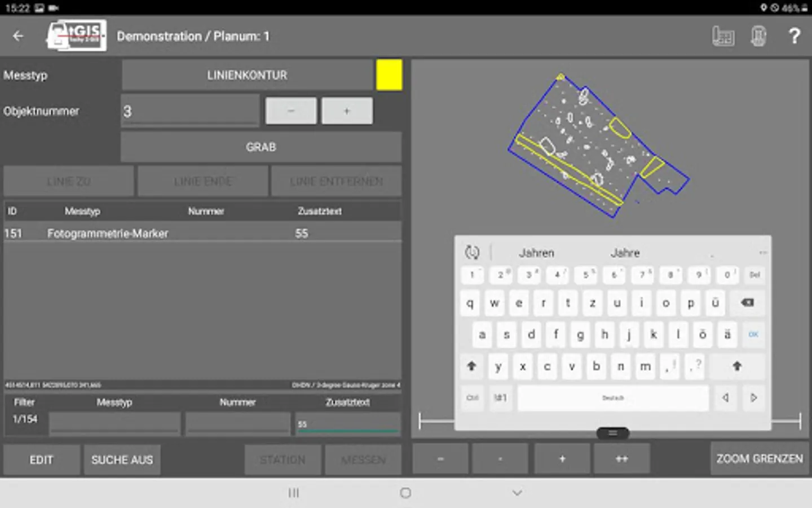
Task: Open the total station device icon
Action: [x=758, y=36]
